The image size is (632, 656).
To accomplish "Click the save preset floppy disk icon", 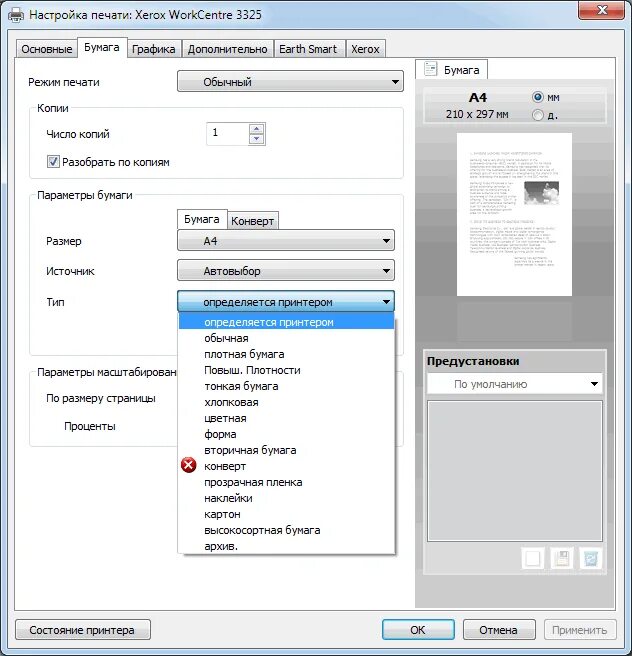I will pyautogui.click(x=561, y=558).
